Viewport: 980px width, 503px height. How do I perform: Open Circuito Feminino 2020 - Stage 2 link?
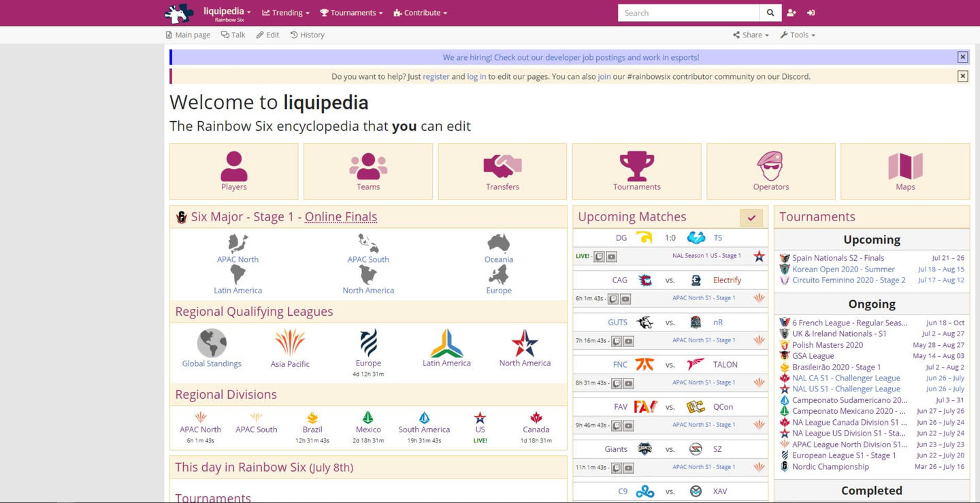point(849,280)
